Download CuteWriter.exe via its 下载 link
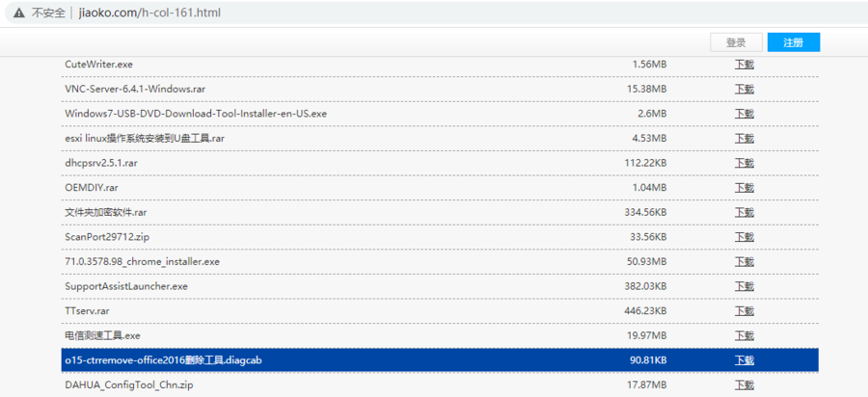The image size is (868, 397). (745, 65)
